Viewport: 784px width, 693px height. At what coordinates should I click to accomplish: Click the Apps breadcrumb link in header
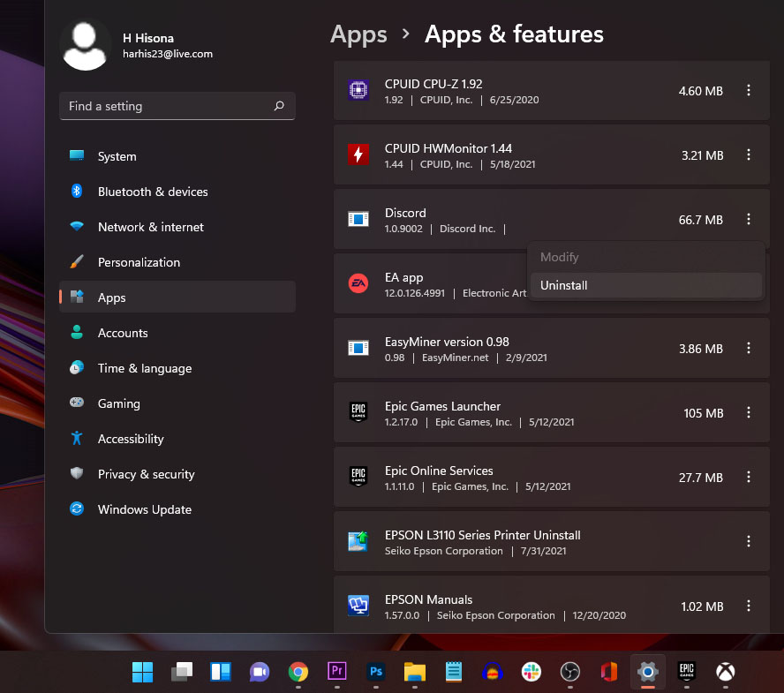pos(358,35)
